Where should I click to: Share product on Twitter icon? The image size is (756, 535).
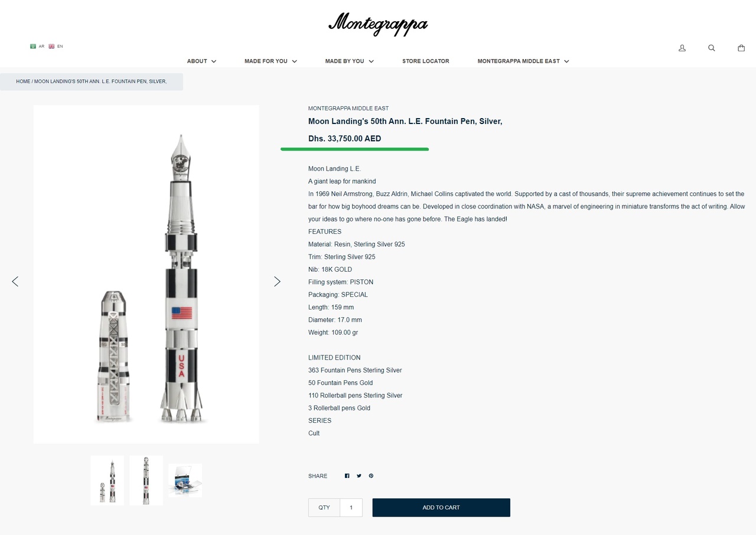[359, 476]
